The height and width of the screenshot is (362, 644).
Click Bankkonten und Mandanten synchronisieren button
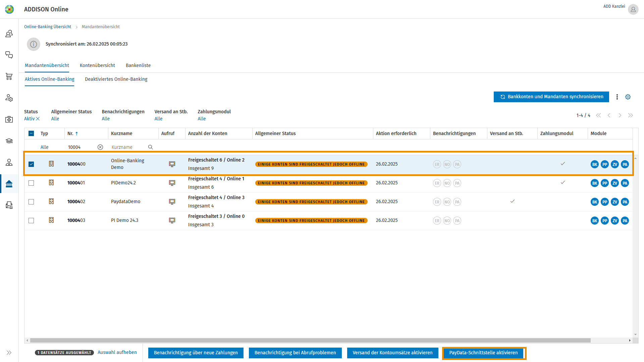click(551, 97)
